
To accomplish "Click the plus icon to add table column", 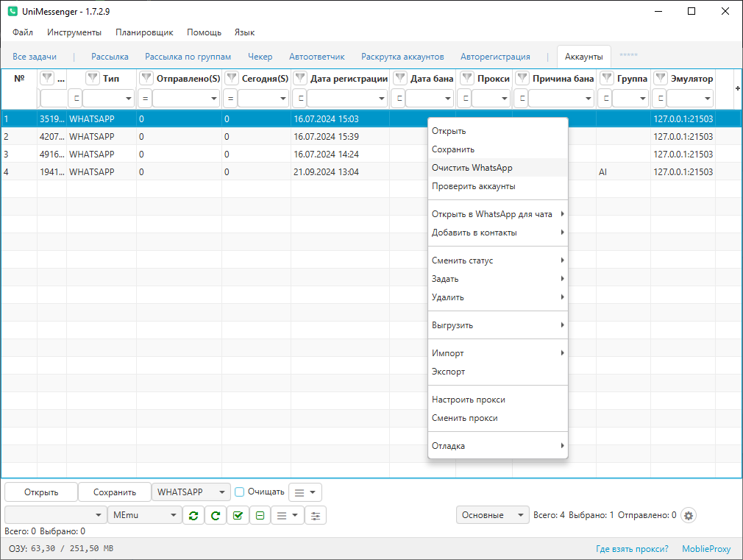I will coord(737,88).
